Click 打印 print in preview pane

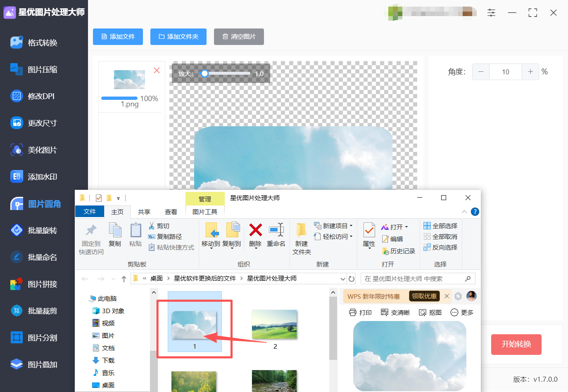(x=361, y=312)
